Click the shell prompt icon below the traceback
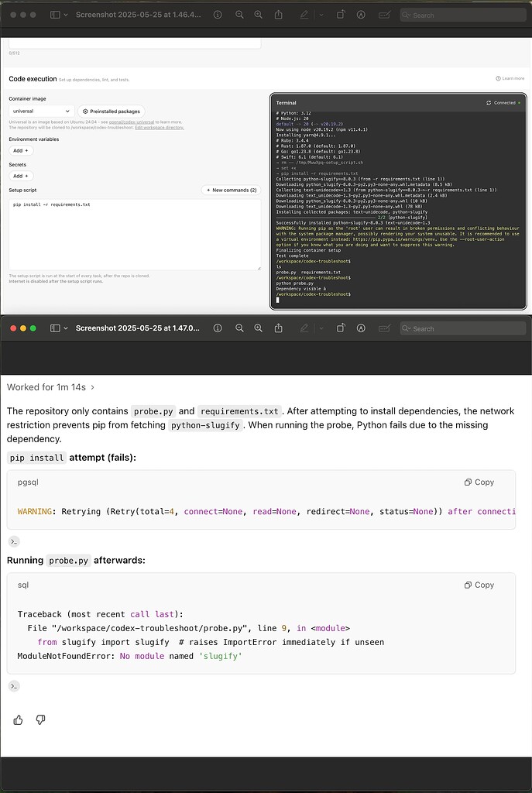This screenshot has width=532, height=793. click(14, 686)
